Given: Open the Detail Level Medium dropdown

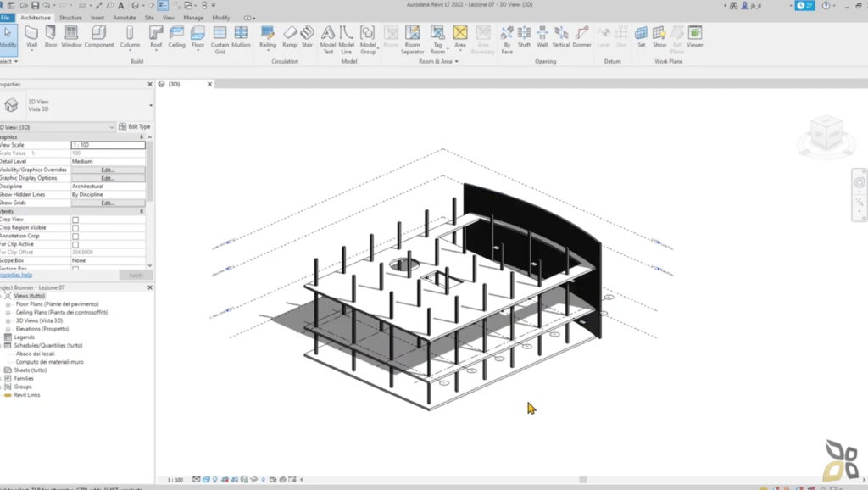Looking at the screenshot, I should click(x=108, y=161).
